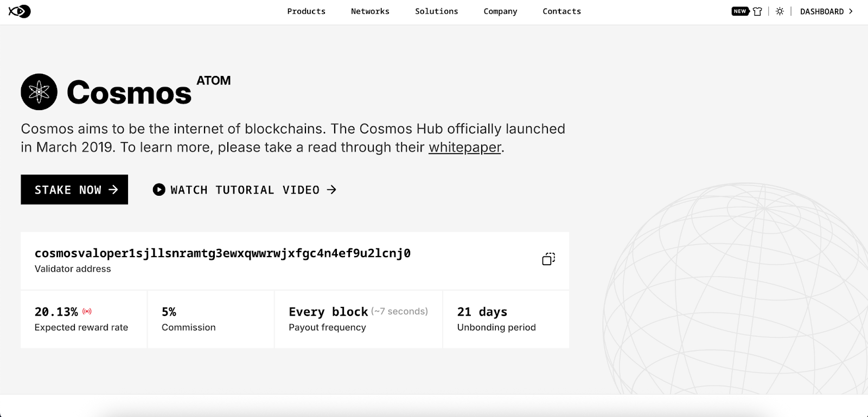This screenshot has height=417, width=868.
Task: Open the whitepaper link
Action: pos(464,147)
